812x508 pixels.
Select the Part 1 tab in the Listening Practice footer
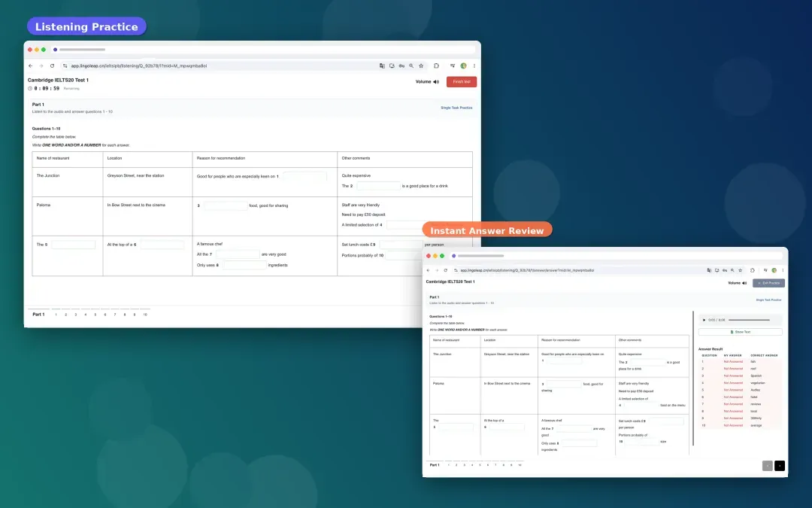tap(38, 314)
